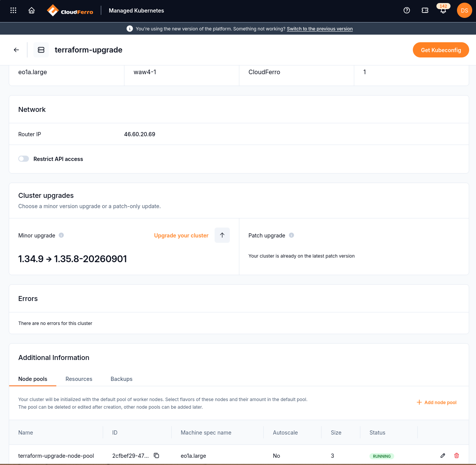Click the truncated ID 2cfbef29-47...
This screenshot has height=465, width=476.
pos(131,456)
